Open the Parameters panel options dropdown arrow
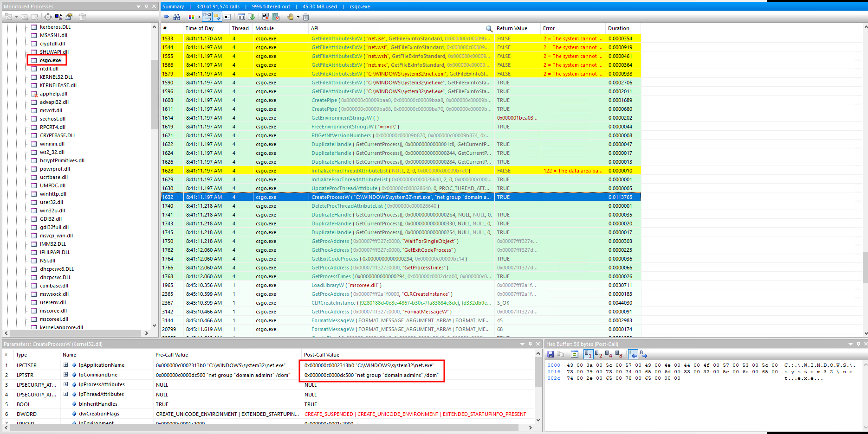868x434 pixels. (522, 344)
